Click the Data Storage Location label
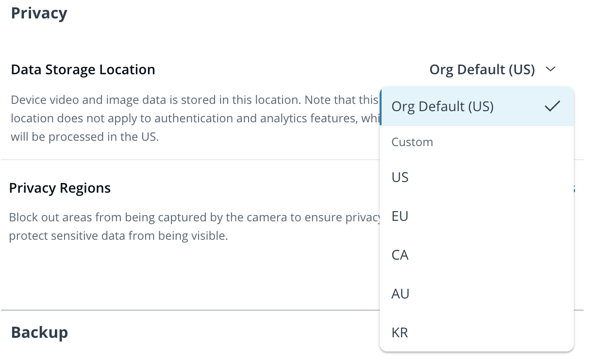This screenshot has width=602, height=364. [x=83, y=70]
